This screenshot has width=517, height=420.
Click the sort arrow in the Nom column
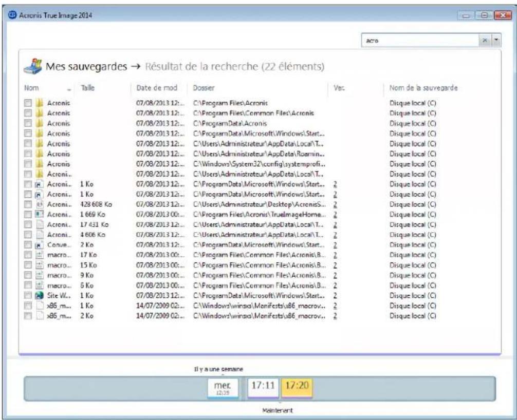point(69,89)
